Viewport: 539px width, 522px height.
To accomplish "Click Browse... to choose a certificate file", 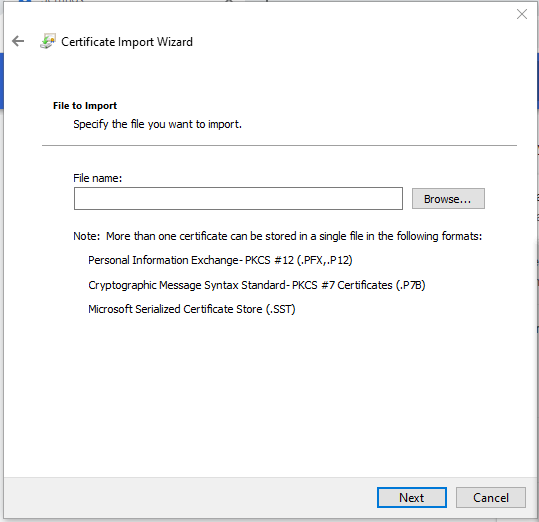I will [x=448, y=199].
